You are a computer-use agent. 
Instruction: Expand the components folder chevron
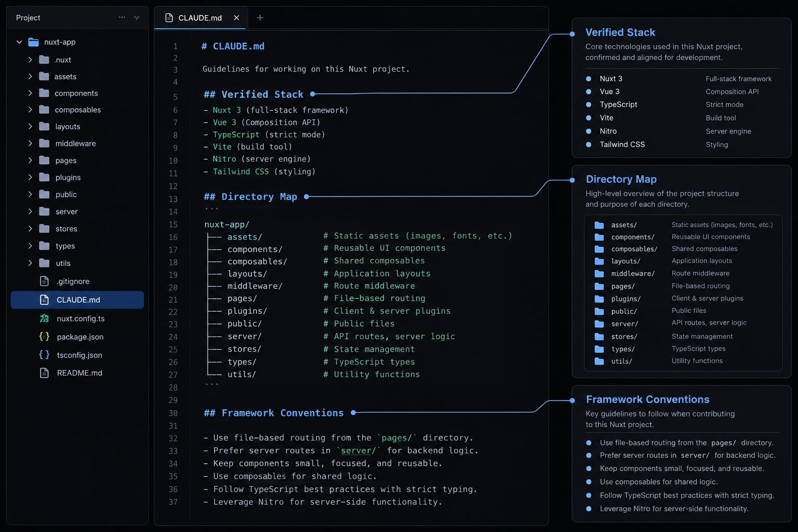pyautogui.click(x=30, y=94)
